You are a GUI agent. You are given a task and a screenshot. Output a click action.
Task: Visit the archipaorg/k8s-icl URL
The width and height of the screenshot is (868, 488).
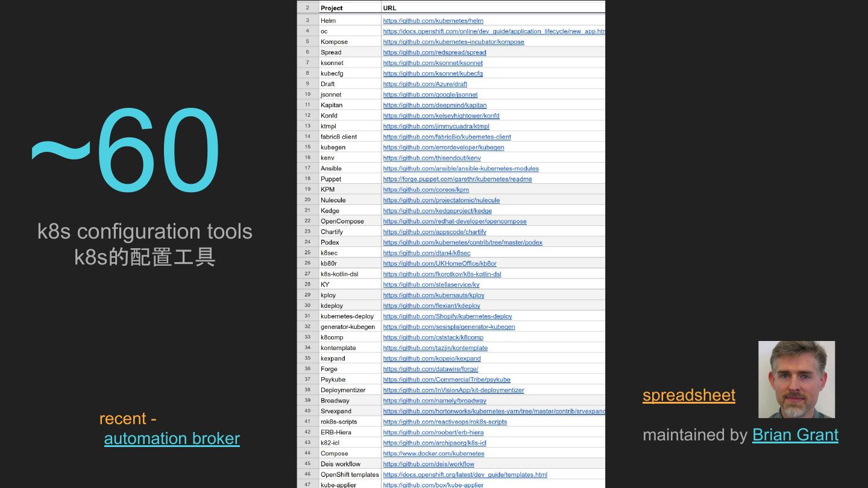435,443
